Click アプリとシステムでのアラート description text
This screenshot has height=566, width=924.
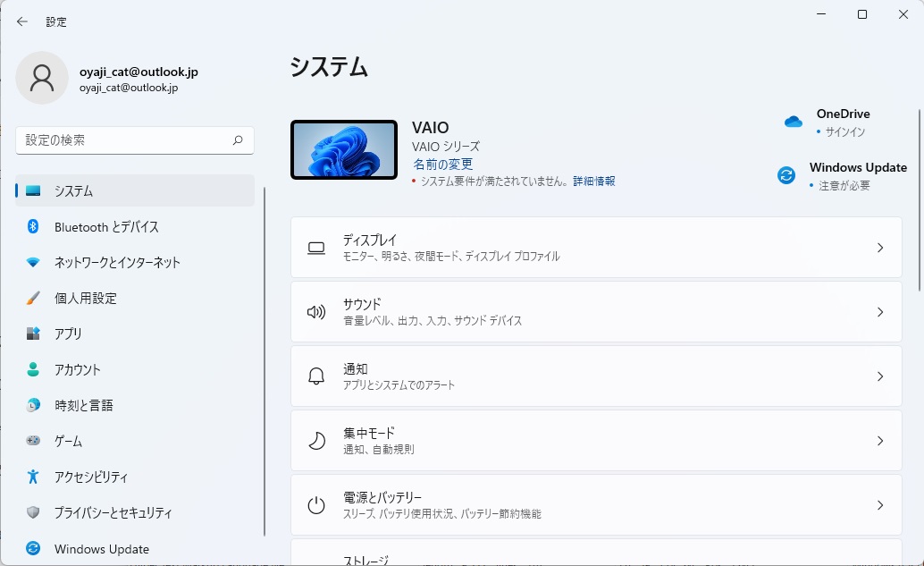click(x=399, y=385)
